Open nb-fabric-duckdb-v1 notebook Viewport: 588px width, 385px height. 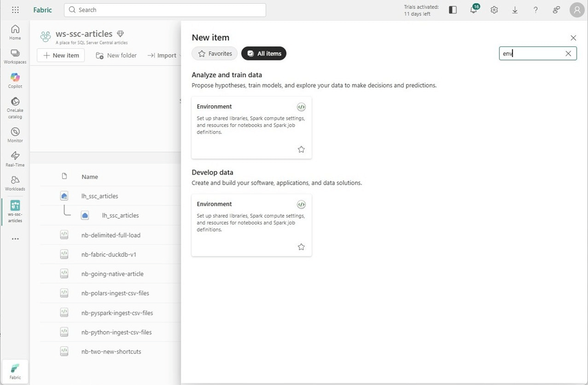(x=109, y=255)
